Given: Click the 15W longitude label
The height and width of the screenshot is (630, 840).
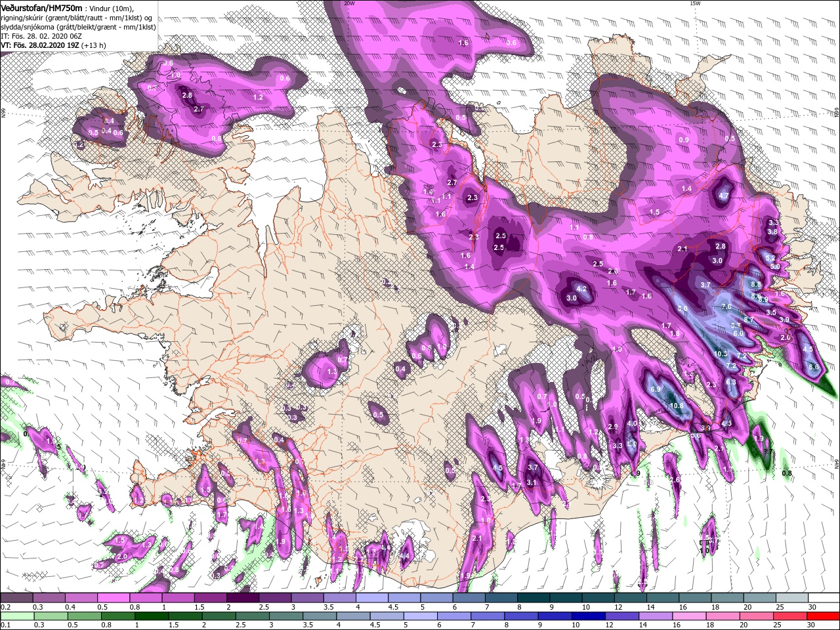Looking at the screenshot, I should click(x=695, y=3).
